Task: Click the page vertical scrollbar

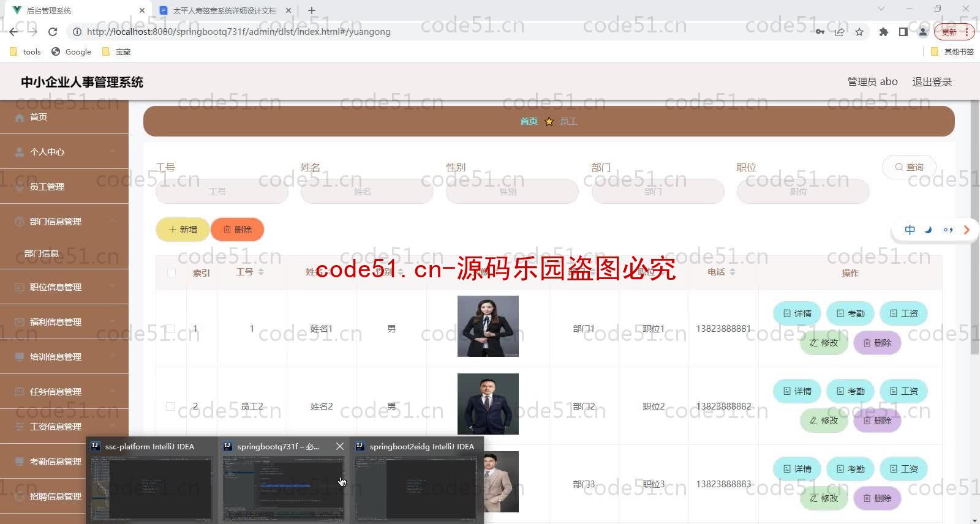Action: coord(974,226)
